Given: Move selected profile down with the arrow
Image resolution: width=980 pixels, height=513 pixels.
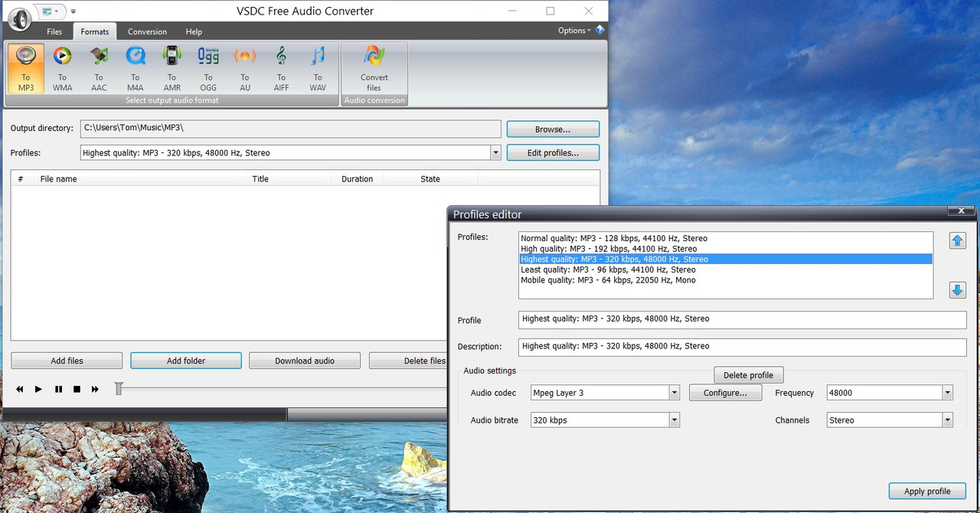Looking at the screenshot, I should (x=957, y=290).
